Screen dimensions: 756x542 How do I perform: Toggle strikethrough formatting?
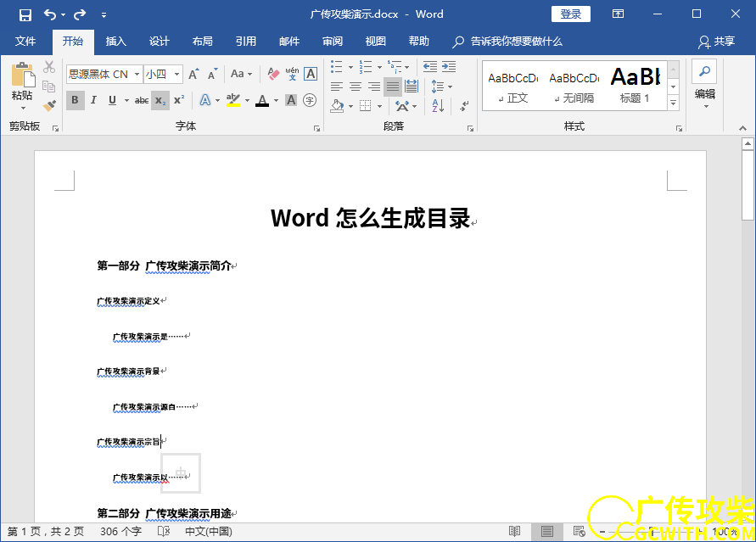141,100
